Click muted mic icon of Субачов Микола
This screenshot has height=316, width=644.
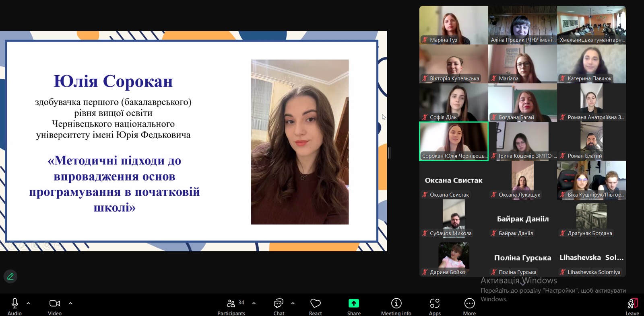tap(425, 233)
